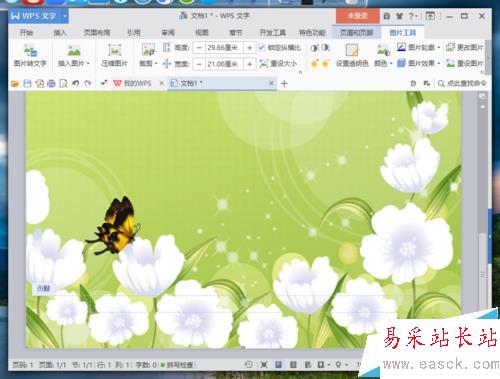Decrease picture contrast icon

coord(326,48)
